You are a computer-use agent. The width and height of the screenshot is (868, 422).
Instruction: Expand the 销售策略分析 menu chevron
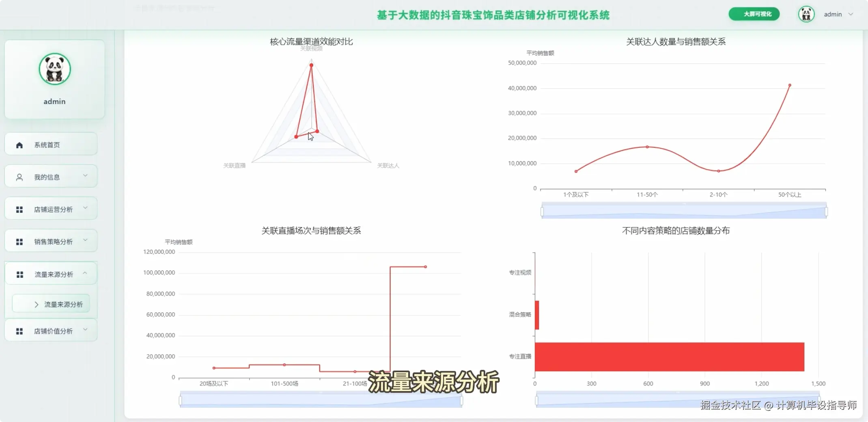coord(85,240)
